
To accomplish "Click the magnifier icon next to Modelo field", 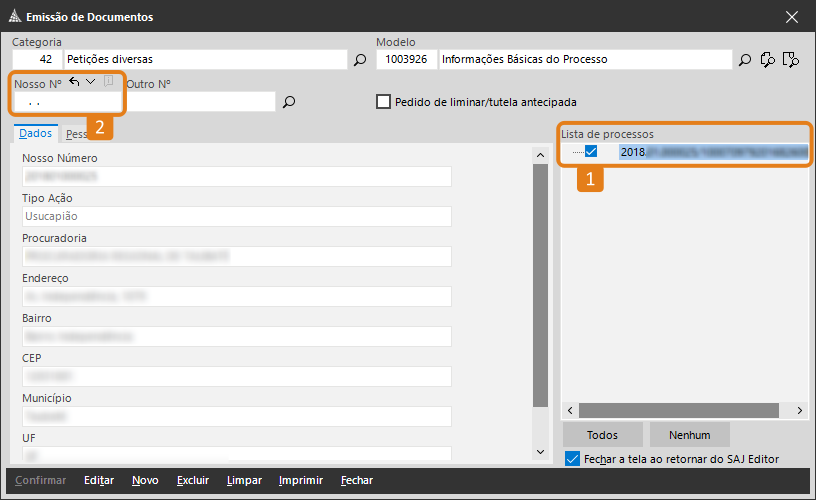I will coord(745,60).
